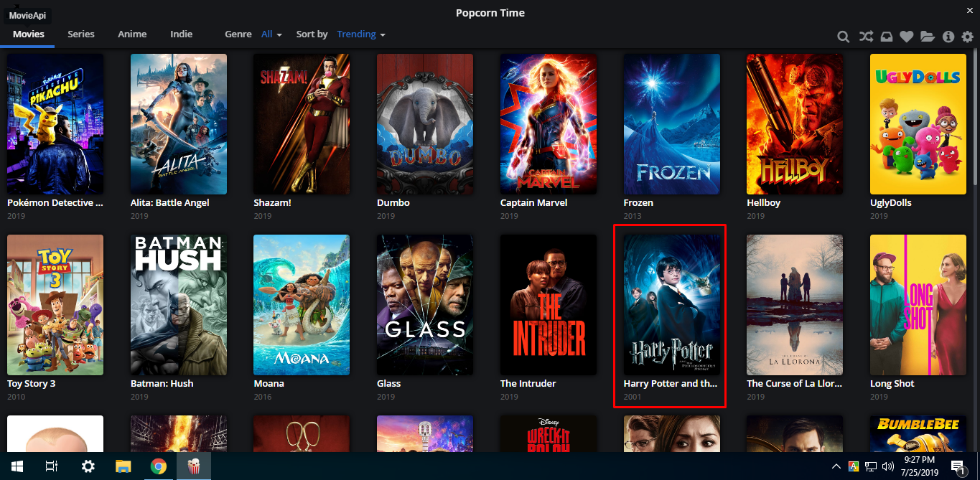Click the "Moana" title text

[x=269, y=384]
